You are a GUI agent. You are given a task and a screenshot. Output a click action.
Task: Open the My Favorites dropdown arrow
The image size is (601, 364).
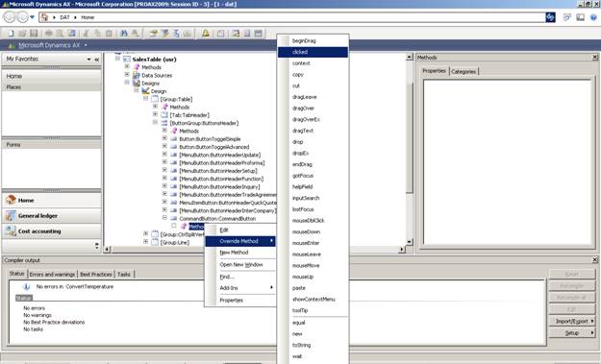coord(88,60)
